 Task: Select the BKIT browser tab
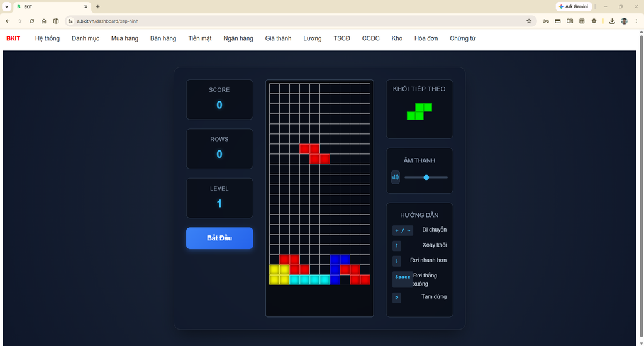(x=52, y=6)
